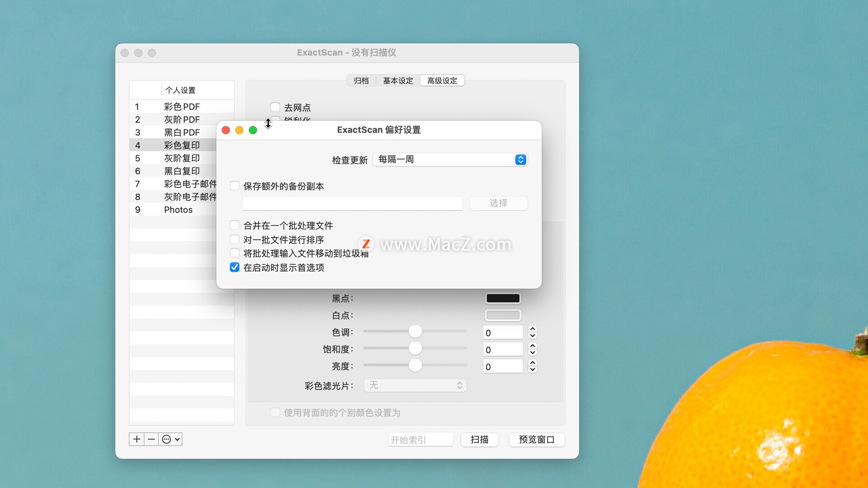Click the 色调 value field

click(x=503, y=333)
